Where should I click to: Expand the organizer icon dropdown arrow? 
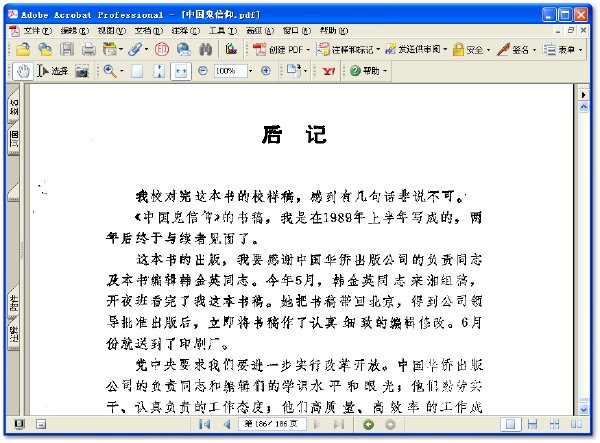tap(121, 49)
